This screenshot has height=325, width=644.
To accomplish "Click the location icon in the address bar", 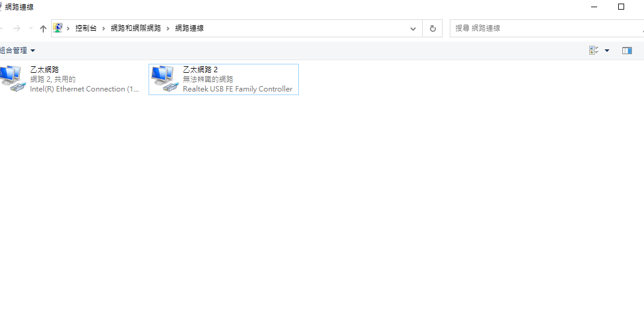I will pyautogui.click(x=58, y=28).
